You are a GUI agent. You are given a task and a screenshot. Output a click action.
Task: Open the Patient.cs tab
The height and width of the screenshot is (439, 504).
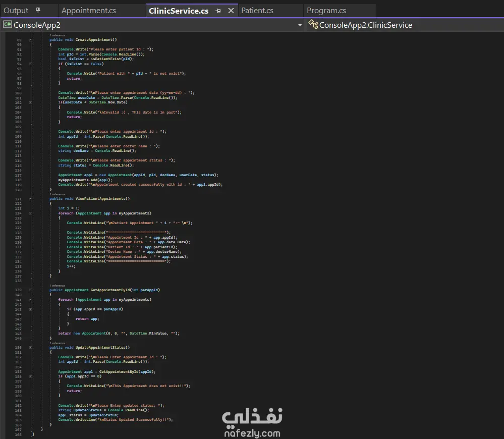257,11
